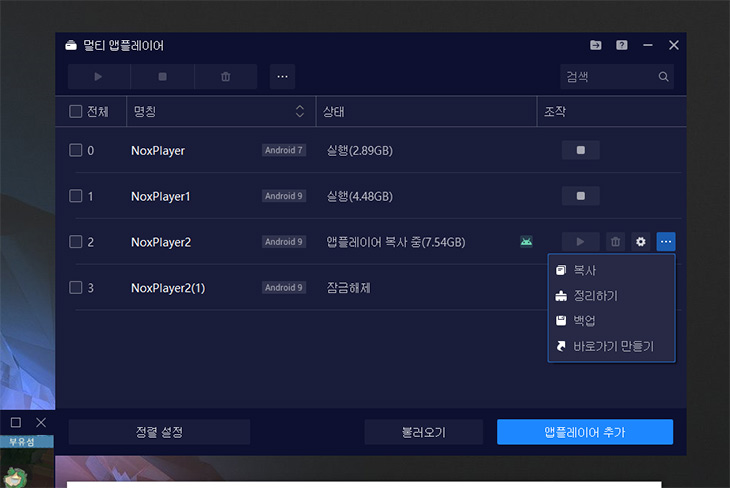The image size is (730, 488).
Task: Click the Android 7 badge on NoxPlayer
Action: coord(284,150)
